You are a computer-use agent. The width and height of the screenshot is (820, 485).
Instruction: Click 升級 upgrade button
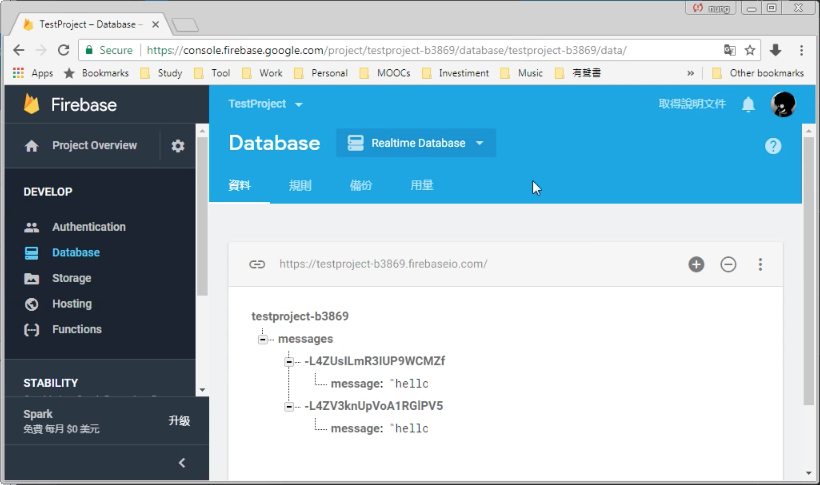coord(179,421)
